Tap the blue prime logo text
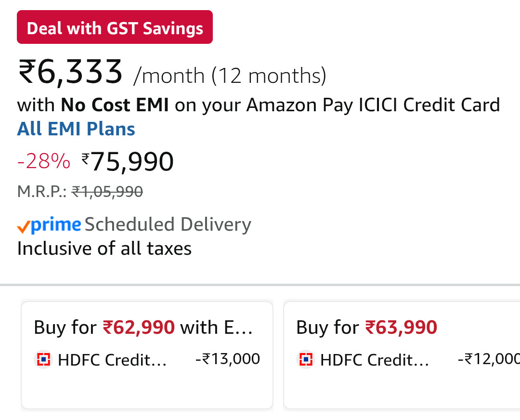 [56, 225]
